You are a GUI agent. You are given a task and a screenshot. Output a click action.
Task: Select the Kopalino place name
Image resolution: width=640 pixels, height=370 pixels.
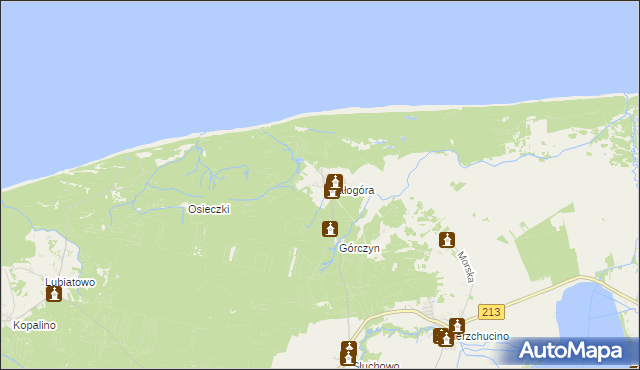(34, 325)
